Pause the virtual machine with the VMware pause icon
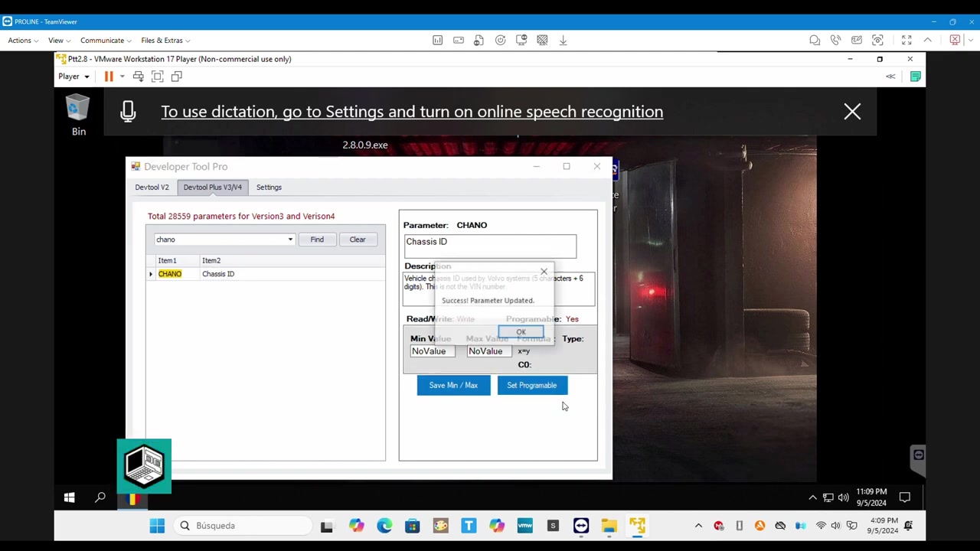This screenshot has width=980, height=551. [109, 77]
